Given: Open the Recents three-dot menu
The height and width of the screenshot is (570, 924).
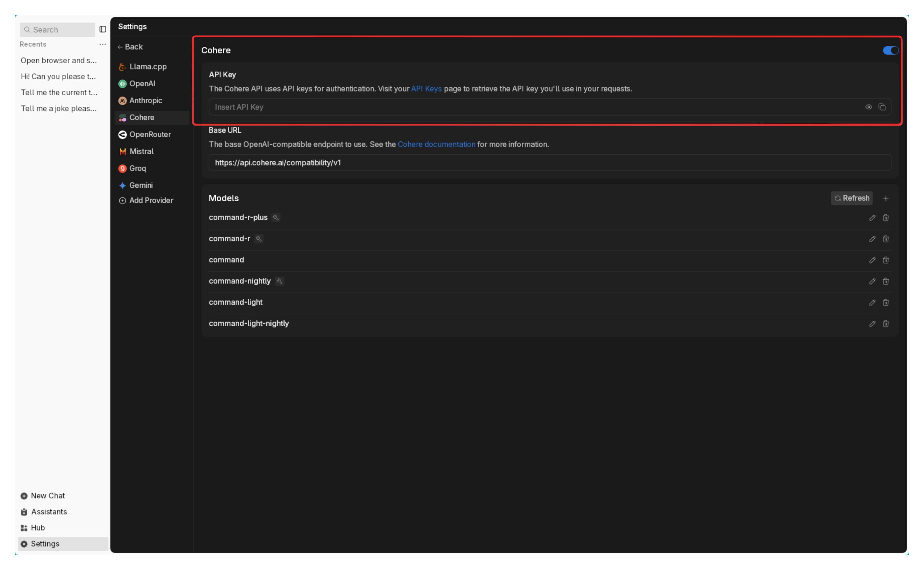Looking at the screenshot, I should click(103, 44).
